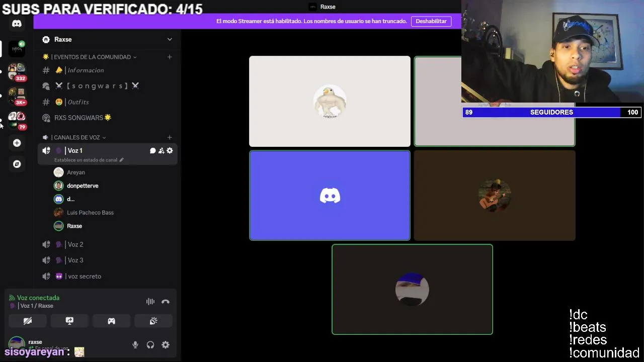The width and height of the screenshot is (644, 362).
Task: Click Establece un estado de canal
Action: 86,160
